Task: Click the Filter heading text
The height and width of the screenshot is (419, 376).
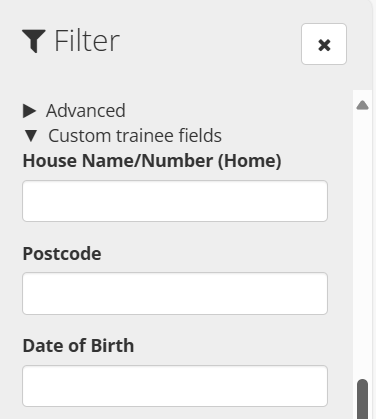Action: point(87,41)
